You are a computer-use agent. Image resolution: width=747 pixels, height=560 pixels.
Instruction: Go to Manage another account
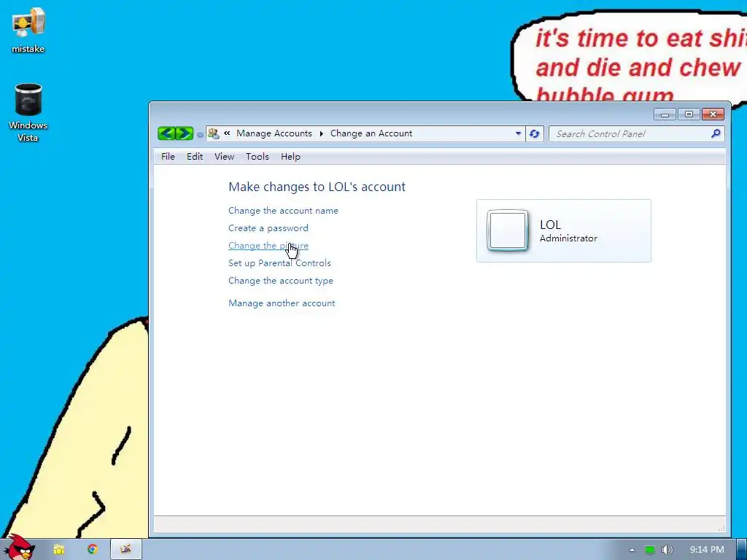pyautogui.click(x=282, y=303)
